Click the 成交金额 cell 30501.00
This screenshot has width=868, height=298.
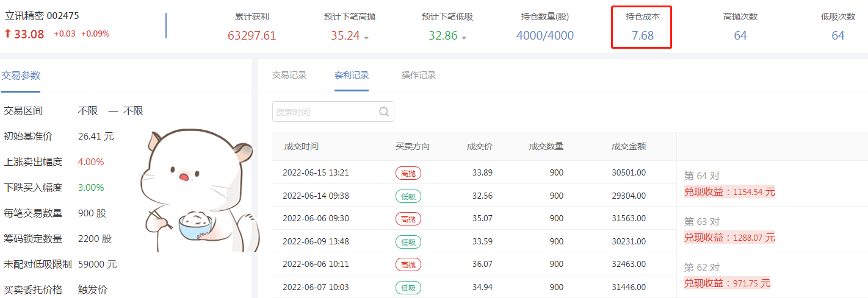pyautogui.click(x=629, y=173)
